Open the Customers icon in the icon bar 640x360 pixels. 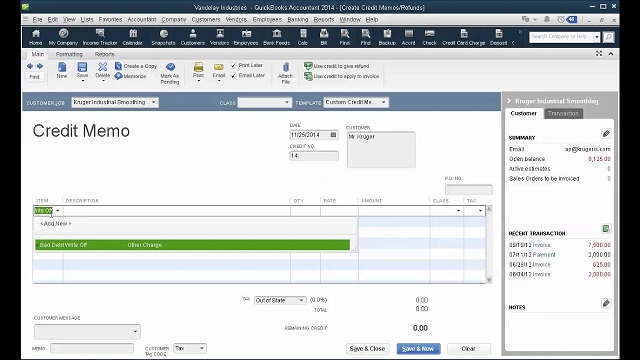click(193, 37)
